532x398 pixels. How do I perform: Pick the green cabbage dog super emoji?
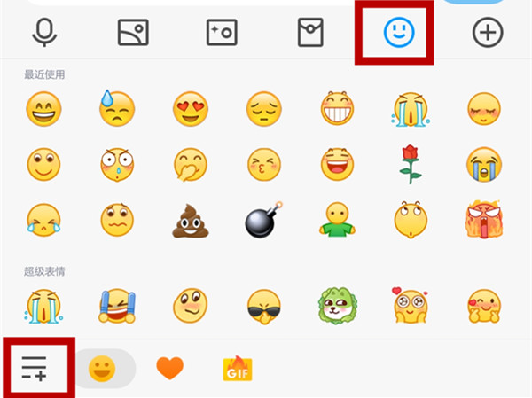click(337, 306)
